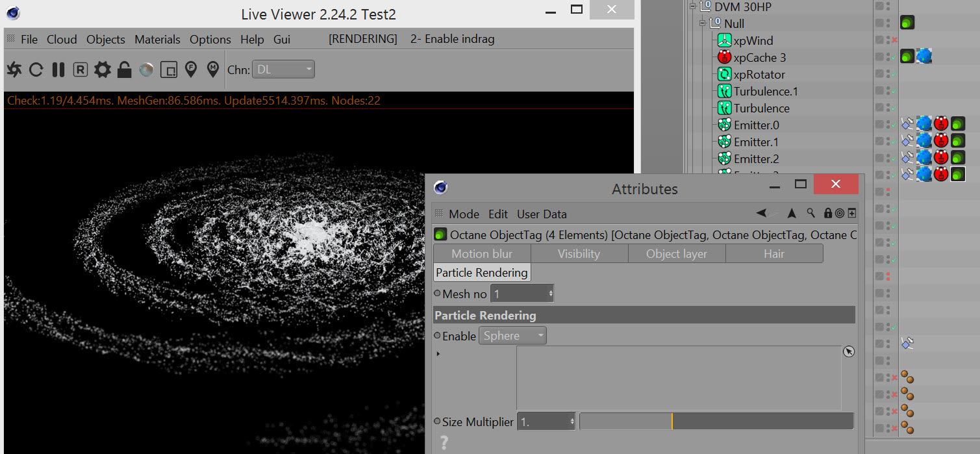
Task: Open the Mode menu in Attributes
Action: pos(464,214)
